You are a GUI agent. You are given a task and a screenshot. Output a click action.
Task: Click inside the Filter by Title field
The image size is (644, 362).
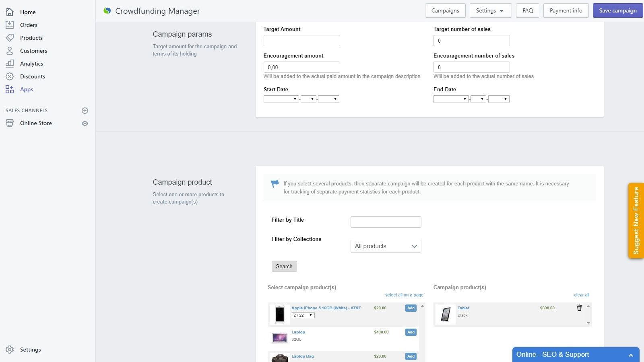pos(385,222)
